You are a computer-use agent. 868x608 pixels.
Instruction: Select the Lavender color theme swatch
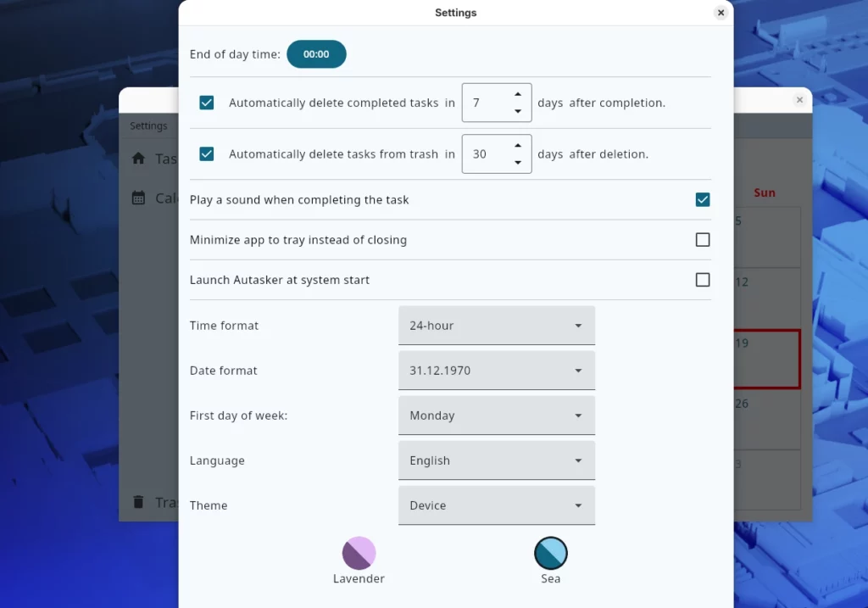358,552
